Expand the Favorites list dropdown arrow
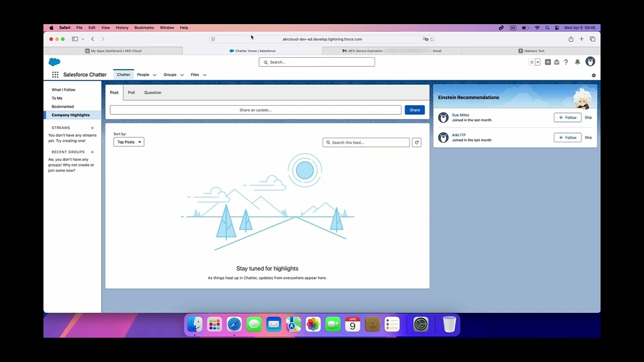The height and width of the screenshot is (362, 644). (537, 62)
